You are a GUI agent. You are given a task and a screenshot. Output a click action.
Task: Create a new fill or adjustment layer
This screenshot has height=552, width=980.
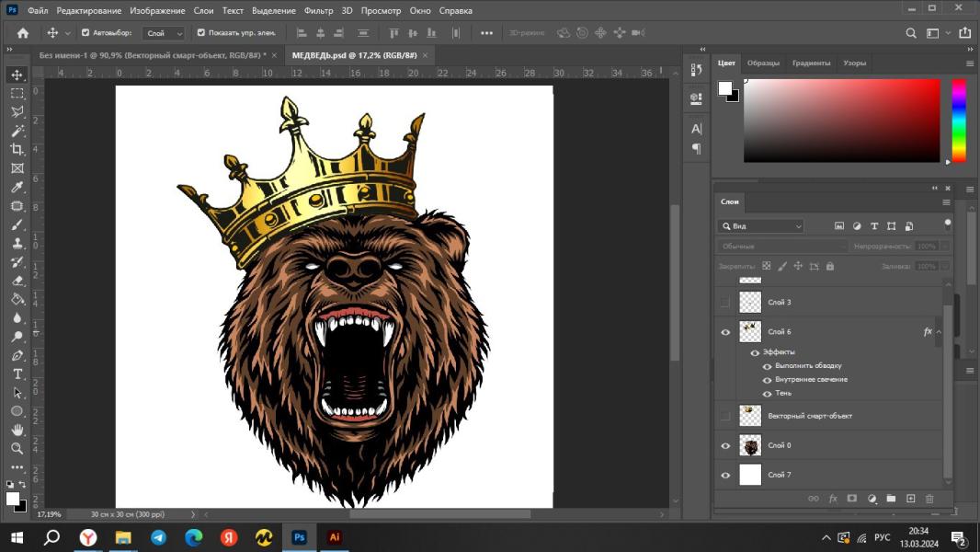pos(872,499)
